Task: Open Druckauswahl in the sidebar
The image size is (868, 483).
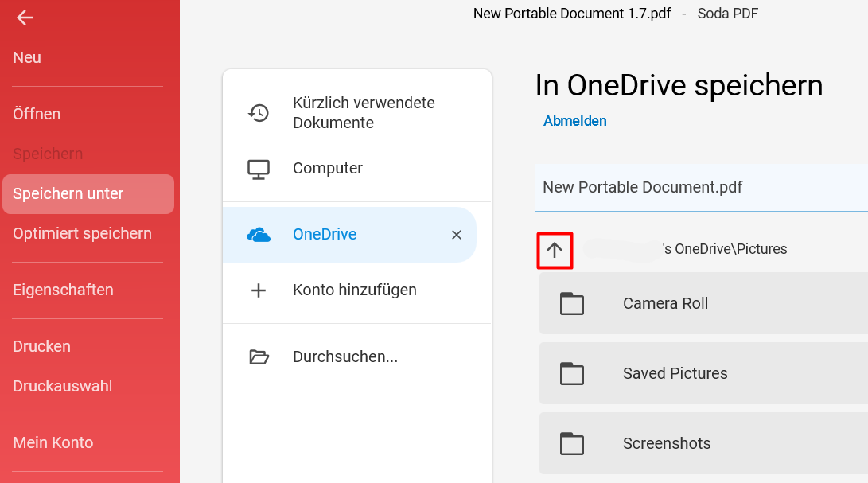Action: point(63,387)
